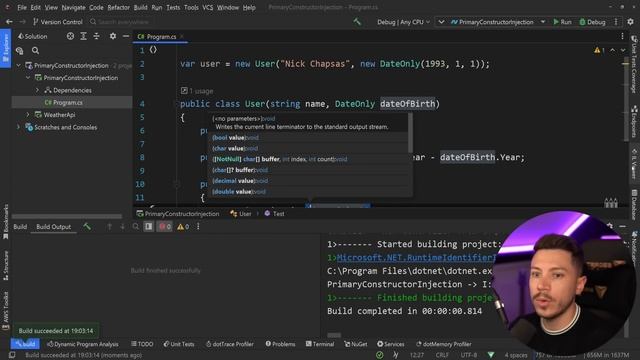
Task: Click User breadcrumb below editor
Action: tap(241, 213)
